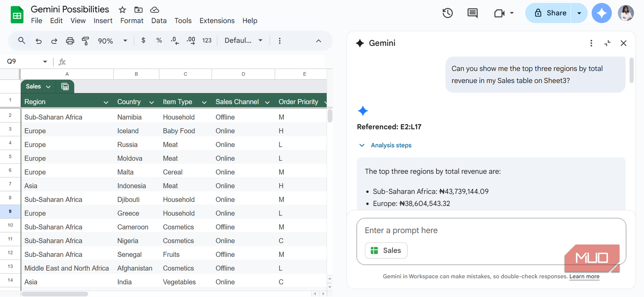
Task: Click the horizontal scrollbar of the sheet
Action: pyautogui.click(x=55, y=294)
